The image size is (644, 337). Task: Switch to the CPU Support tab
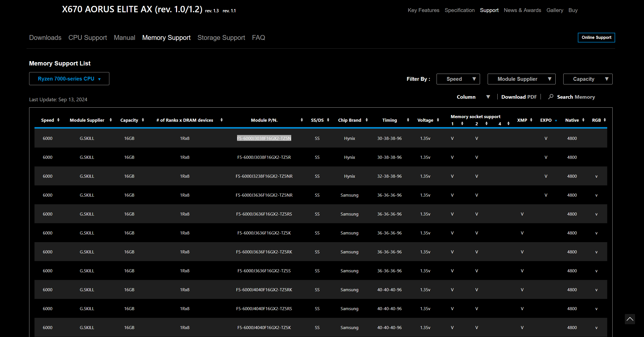click(88, 38)
